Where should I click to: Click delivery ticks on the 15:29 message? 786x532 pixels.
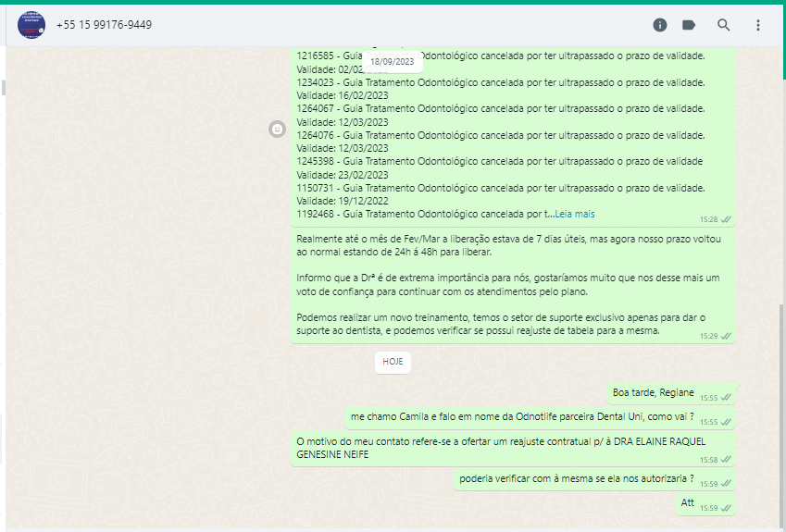click(727, 336)
